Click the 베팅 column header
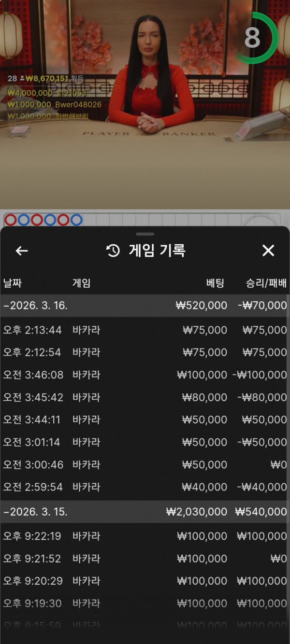This screenshot has width=290, height=644. point(215,283)
